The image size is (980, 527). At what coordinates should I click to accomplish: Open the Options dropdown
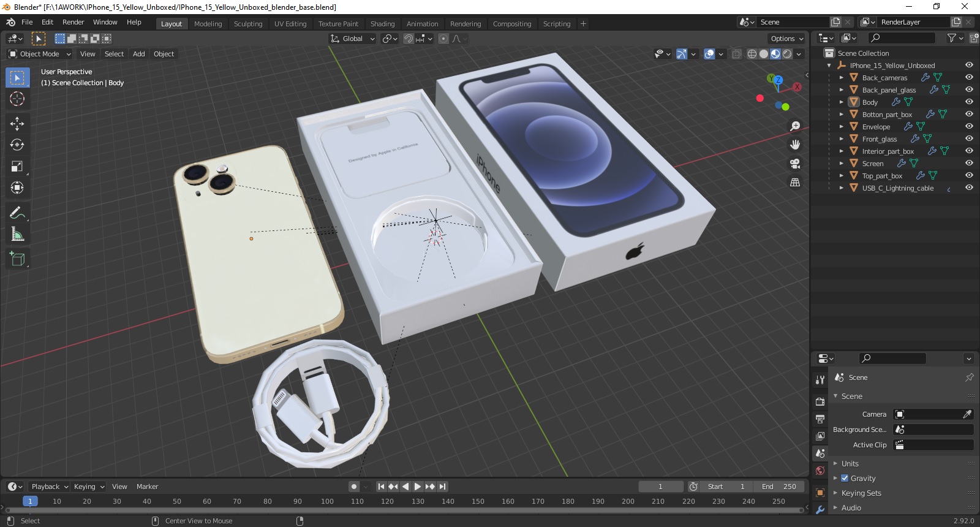pyautogui.click(x=786, y=39)
